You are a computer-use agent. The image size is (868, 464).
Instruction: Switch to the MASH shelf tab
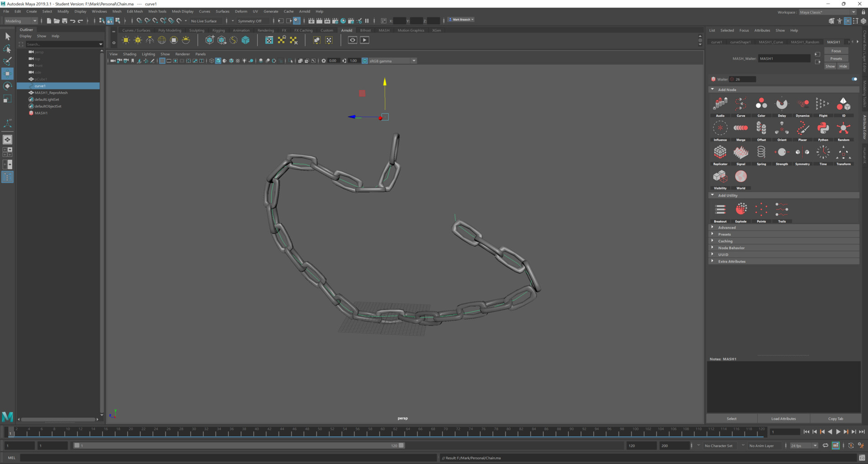click(x=384, y=30)
